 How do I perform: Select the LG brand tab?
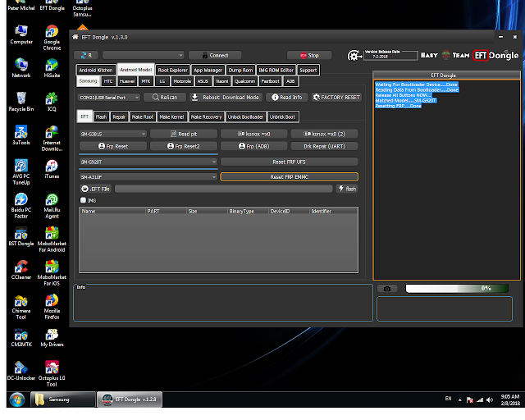(x=162, y=81)
